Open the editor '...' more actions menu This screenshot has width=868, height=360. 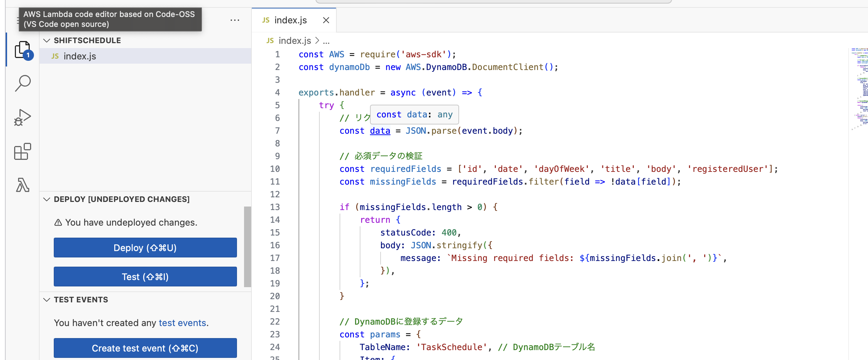(235, 20)
